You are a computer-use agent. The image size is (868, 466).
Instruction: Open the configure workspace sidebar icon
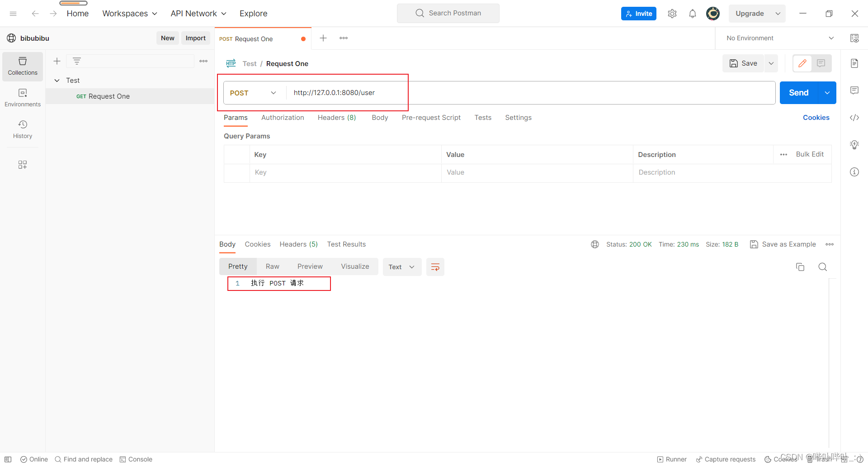point(23,164)
